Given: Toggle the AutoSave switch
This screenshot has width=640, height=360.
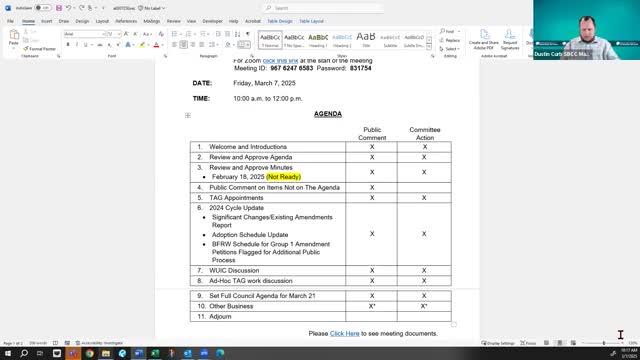Looking at the screenshot, I should point(42,8).
